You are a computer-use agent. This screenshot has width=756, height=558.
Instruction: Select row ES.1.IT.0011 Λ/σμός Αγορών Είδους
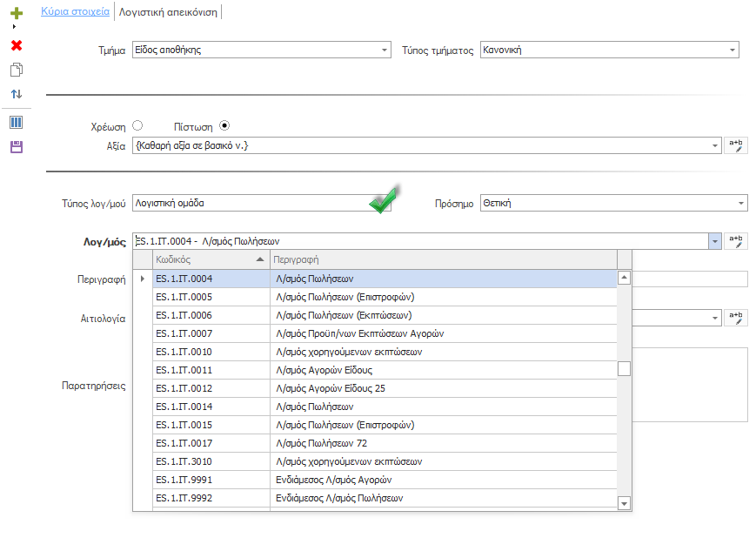point(385,370)
